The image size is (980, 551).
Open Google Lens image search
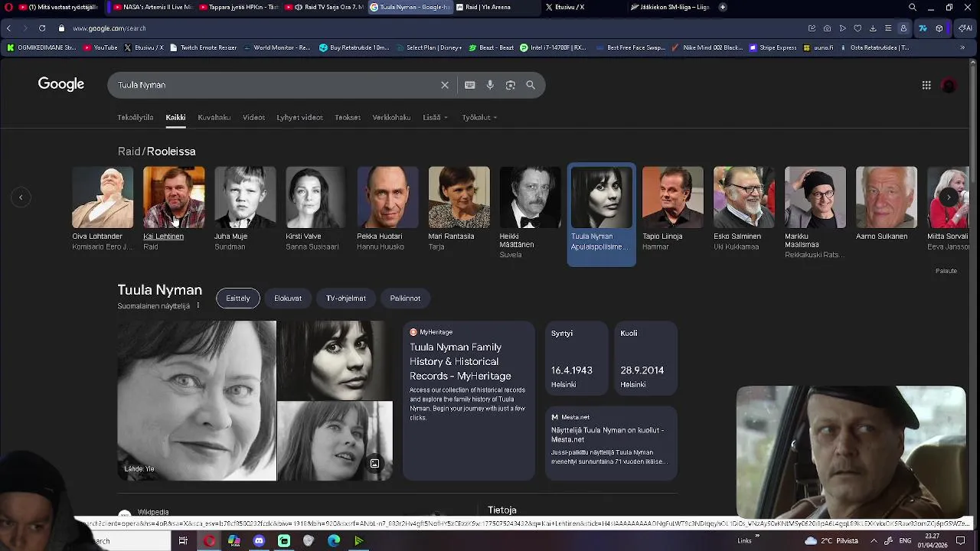tap(511, 85)
